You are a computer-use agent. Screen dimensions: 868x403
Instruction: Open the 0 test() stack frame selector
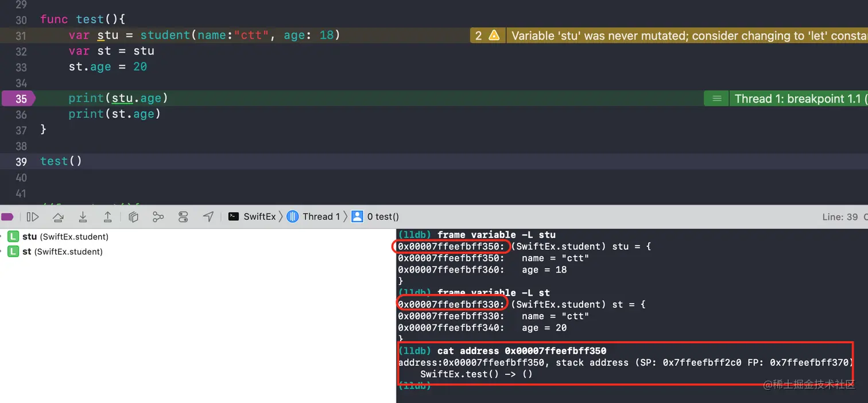click(383, 216)
